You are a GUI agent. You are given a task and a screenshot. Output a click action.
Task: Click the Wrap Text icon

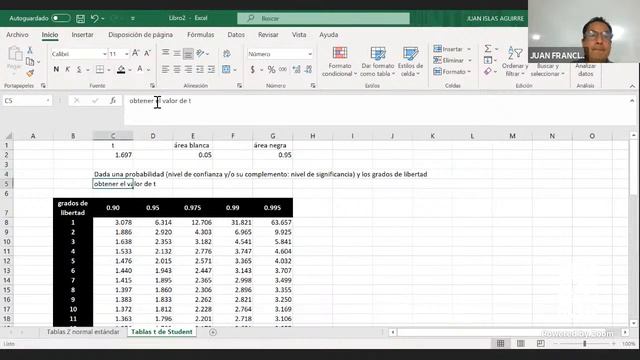click(x=227, y=53)
